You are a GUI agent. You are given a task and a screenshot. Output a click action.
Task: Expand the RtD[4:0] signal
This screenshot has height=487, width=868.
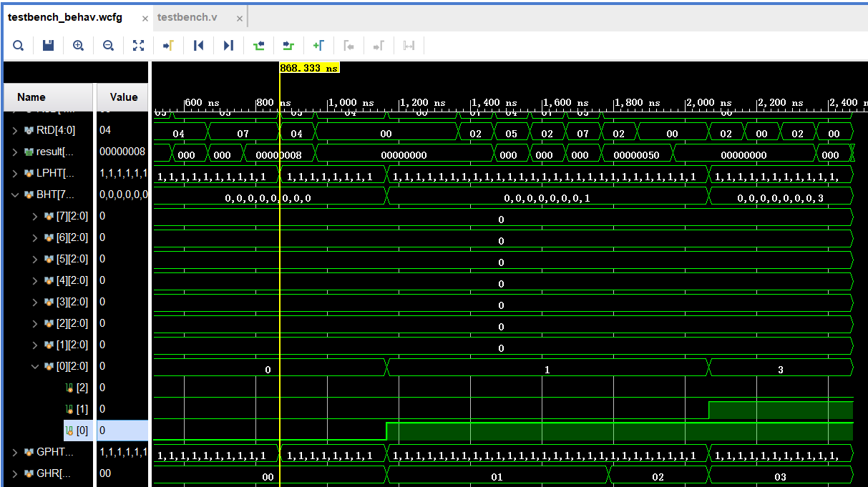pos(16,130)
